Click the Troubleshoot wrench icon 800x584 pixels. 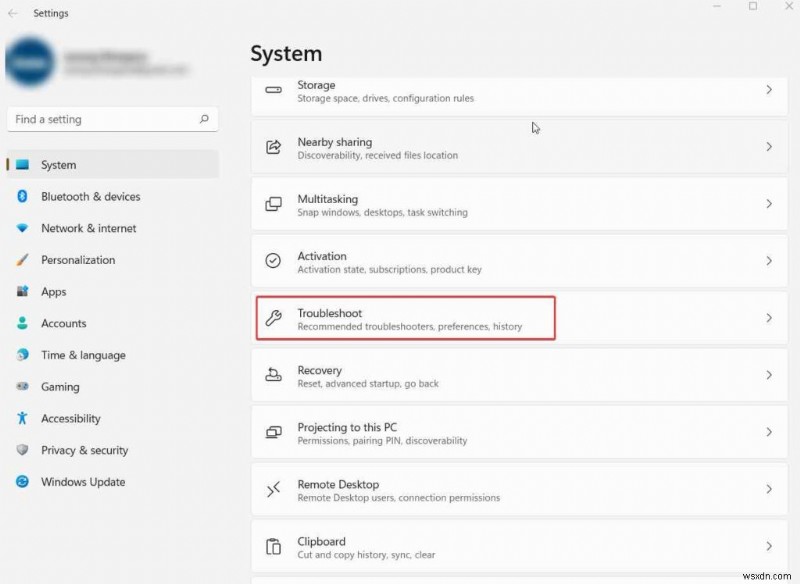click(x=273, y=319)
